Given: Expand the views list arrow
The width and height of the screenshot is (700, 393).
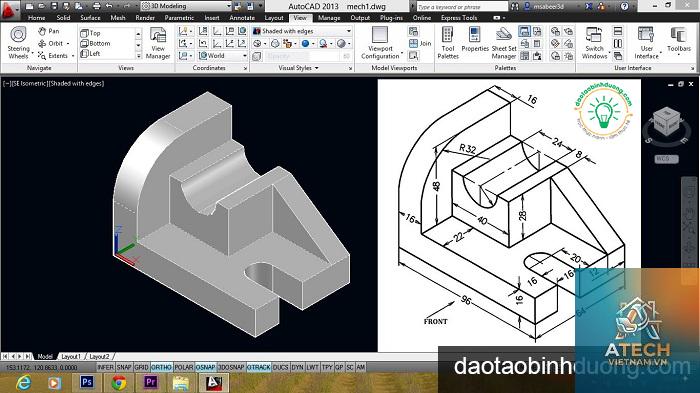Looking at the screenshot, I should pyautogui.click(x=138, y=56).
